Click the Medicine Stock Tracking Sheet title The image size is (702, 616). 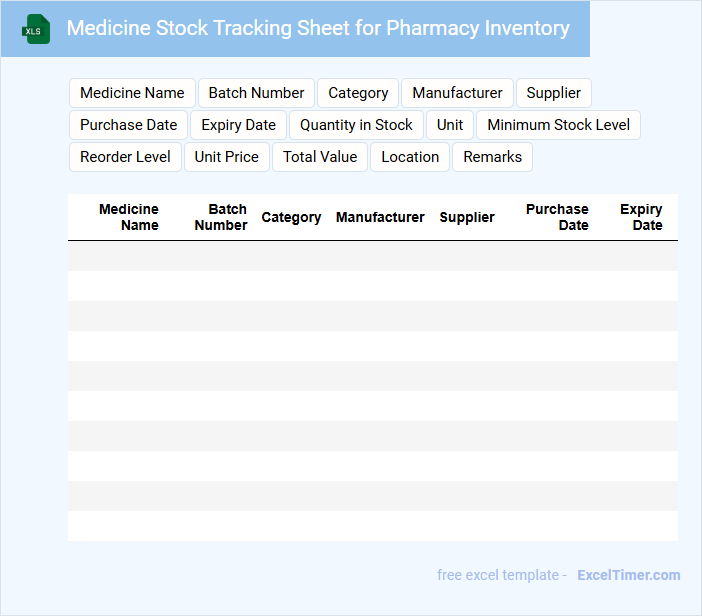click(318, 28)
